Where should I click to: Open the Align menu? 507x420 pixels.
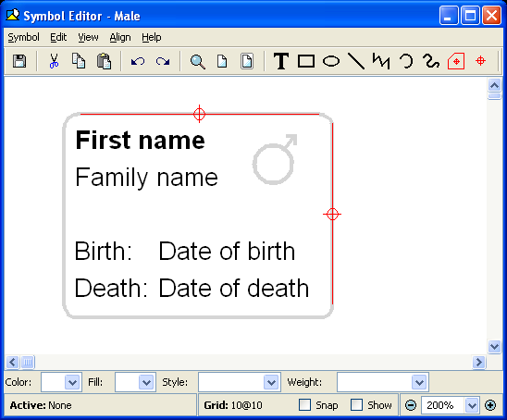click(x=120, y=38)
